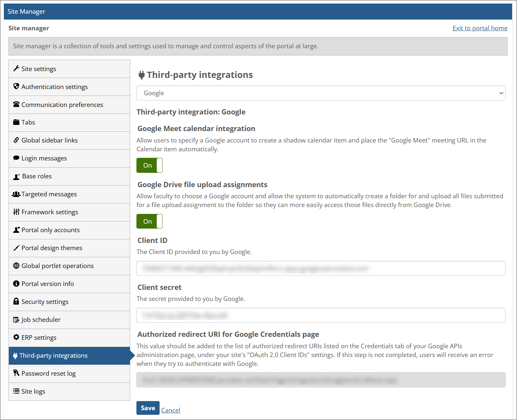The width and height of the screenshot is (517, 420).
Task: Open the Google integration provider dropdown
Action: click(x=321, y=93)
